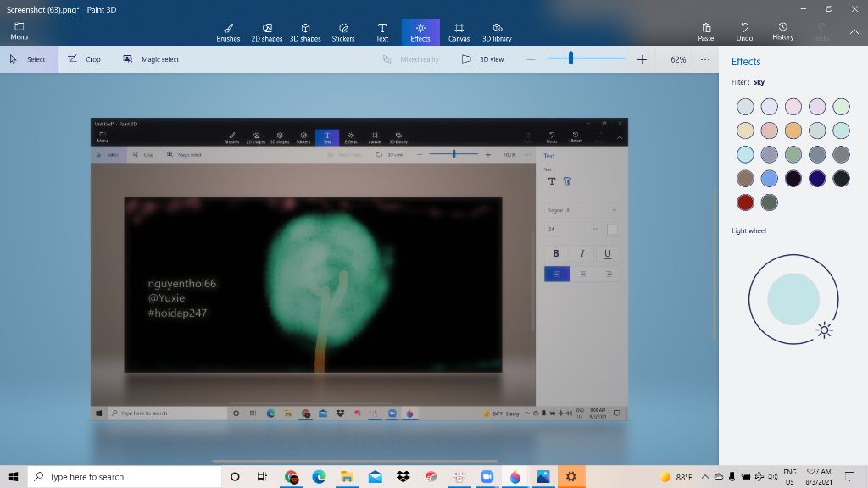The width and height of the screenshot is (868, 488).
Task: Toggle 3D view mode
Action: [x=482, y=59]
